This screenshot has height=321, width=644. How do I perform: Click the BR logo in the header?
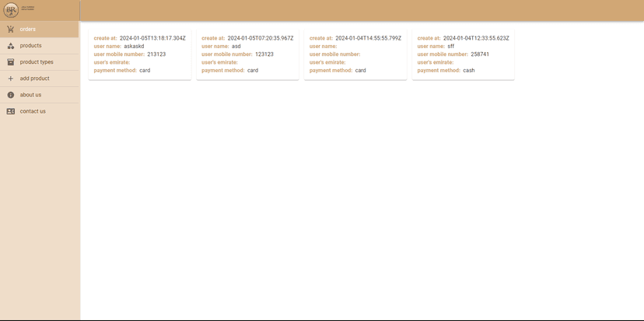(x=11, y=10)
